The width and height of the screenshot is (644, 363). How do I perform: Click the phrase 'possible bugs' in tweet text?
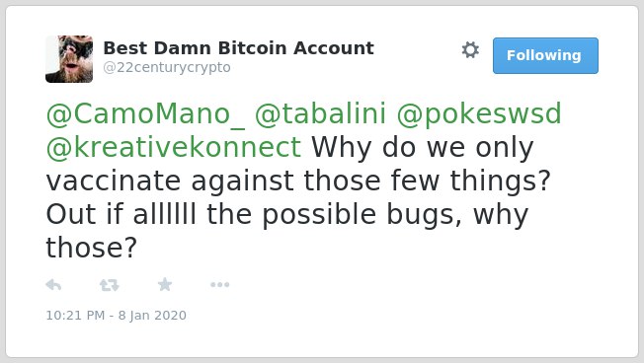pyautogui.click(x=362, y=215)
